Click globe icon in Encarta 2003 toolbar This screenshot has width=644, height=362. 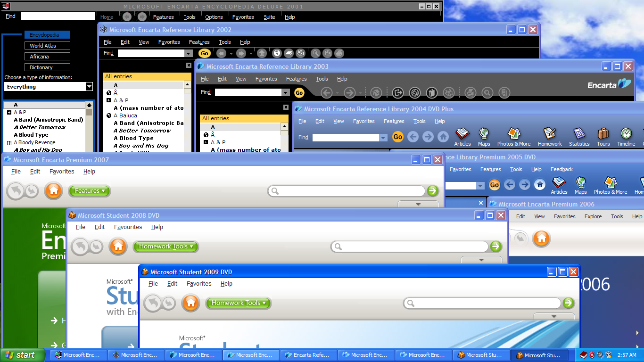(414, 92)
